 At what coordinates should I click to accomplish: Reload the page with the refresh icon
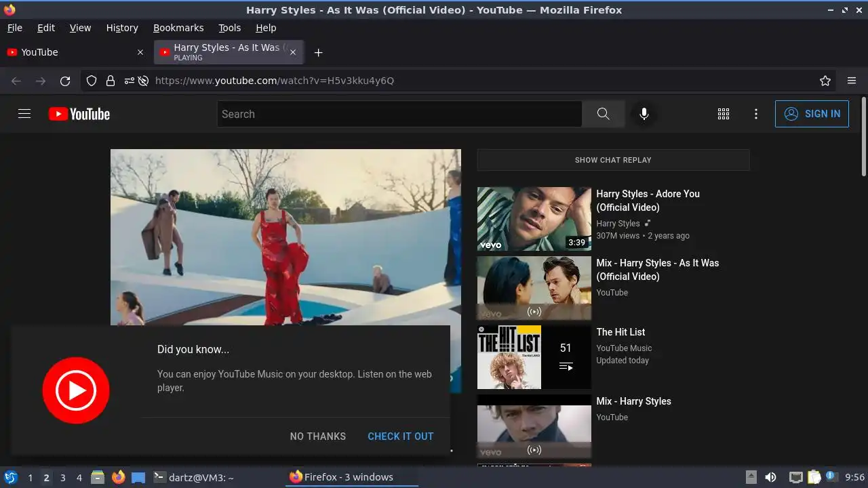click(65, 81)
